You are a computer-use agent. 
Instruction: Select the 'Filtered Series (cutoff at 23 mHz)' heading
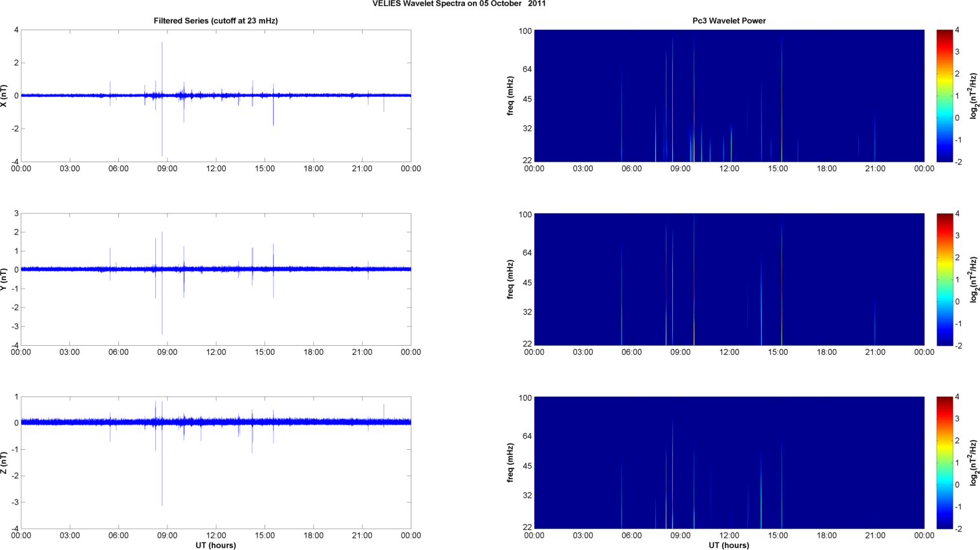coord(215,21)
